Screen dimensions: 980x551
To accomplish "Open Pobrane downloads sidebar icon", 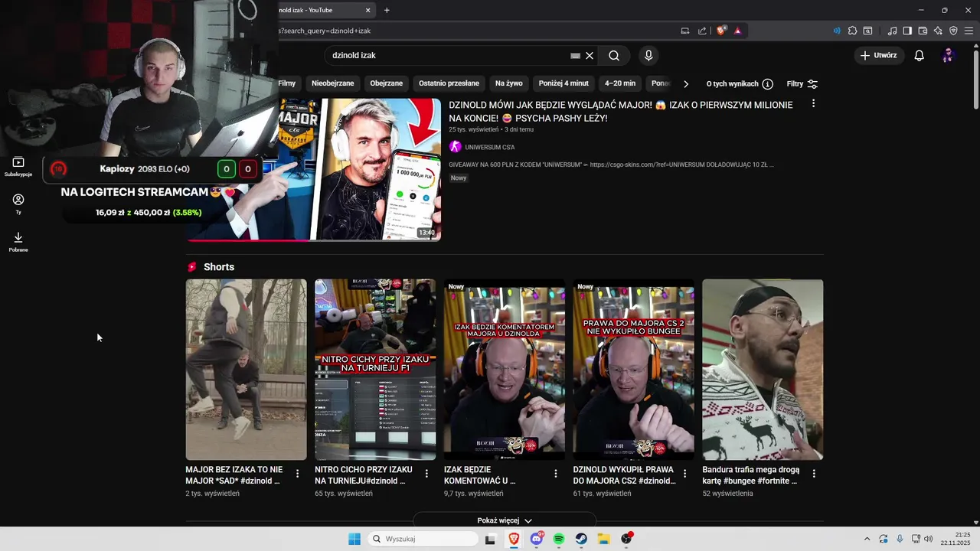I will 18,242.
